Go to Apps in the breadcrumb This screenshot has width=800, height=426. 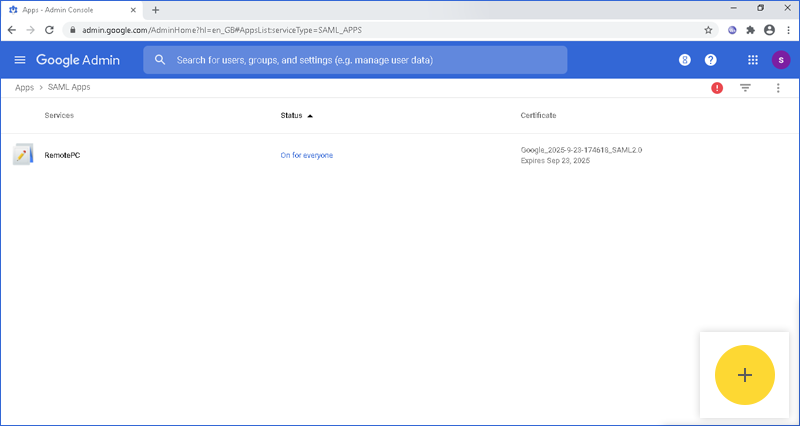click(x=24, y=88)
